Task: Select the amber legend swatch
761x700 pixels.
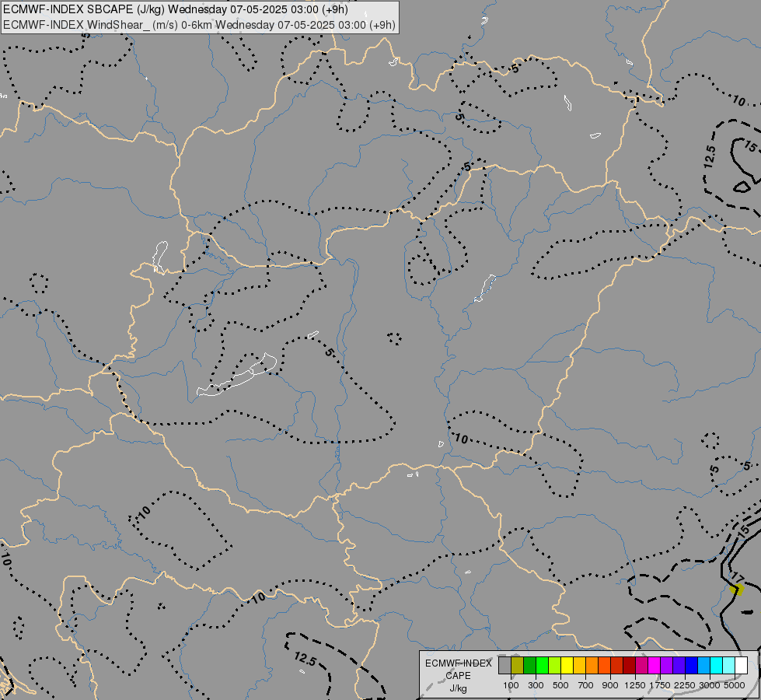Action: click(579, 665)
